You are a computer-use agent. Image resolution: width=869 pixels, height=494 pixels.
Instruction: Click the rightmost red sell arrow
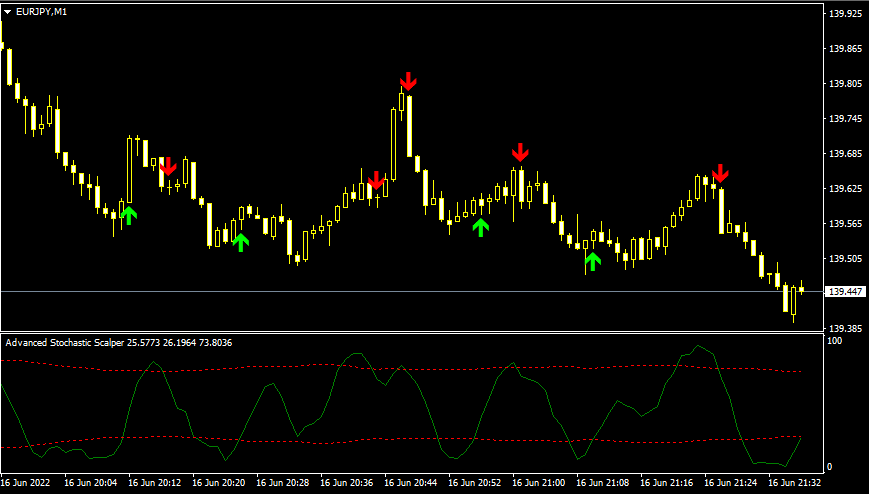(720, 173)
